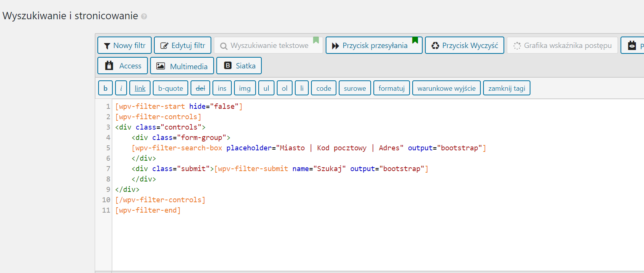644x273 pixels.
Task: Click the name="Szukaj" attribute value
Action: coord(330,168)
